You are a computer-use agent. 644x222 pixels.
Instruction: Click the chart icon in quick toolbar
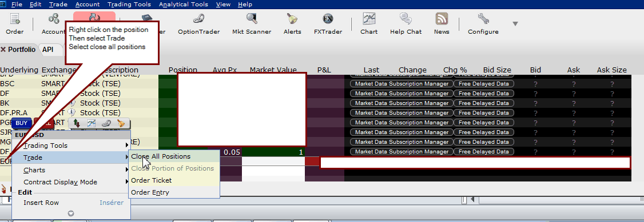tap(91, 123)
